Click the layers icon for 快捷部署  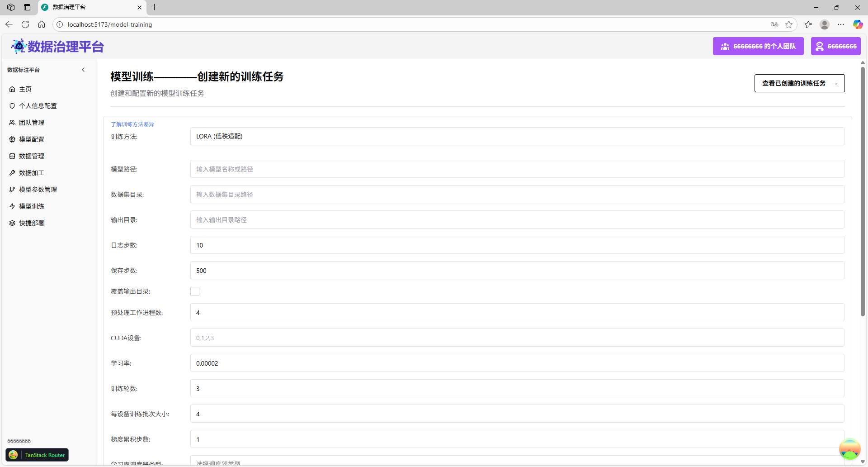pos(12,223)
